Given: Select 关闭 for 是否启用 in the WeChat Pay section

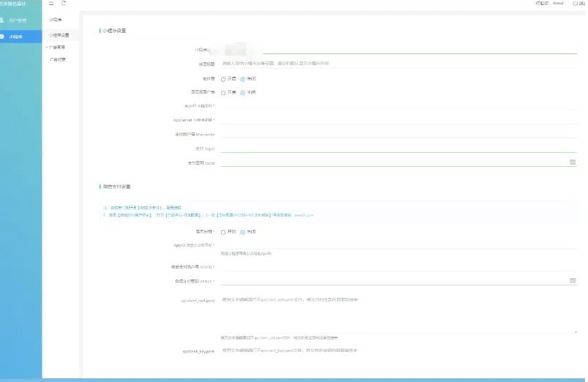Looking at the screenshot, I should 242,233.
